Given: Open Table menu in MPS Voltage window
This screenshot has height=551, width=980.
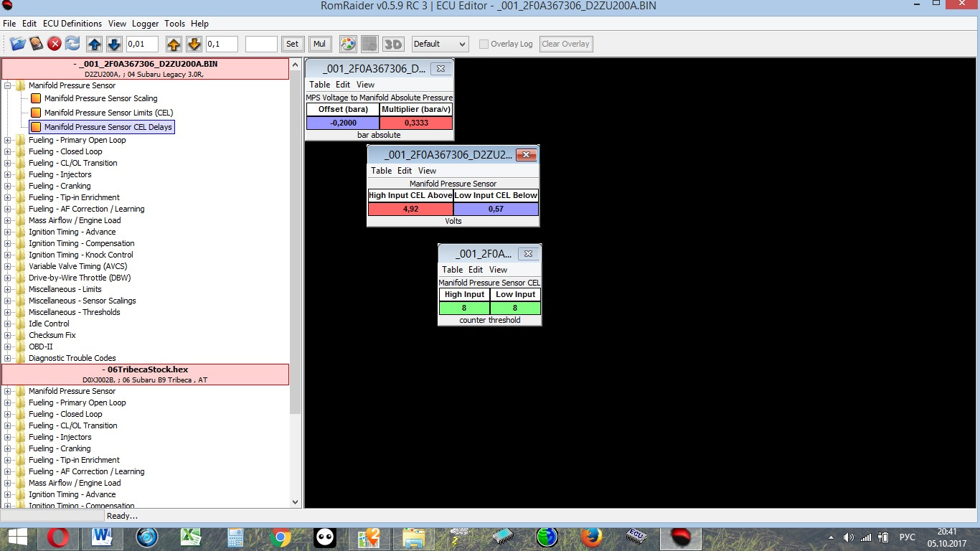Looking at the screenshot, I should 320,85.
